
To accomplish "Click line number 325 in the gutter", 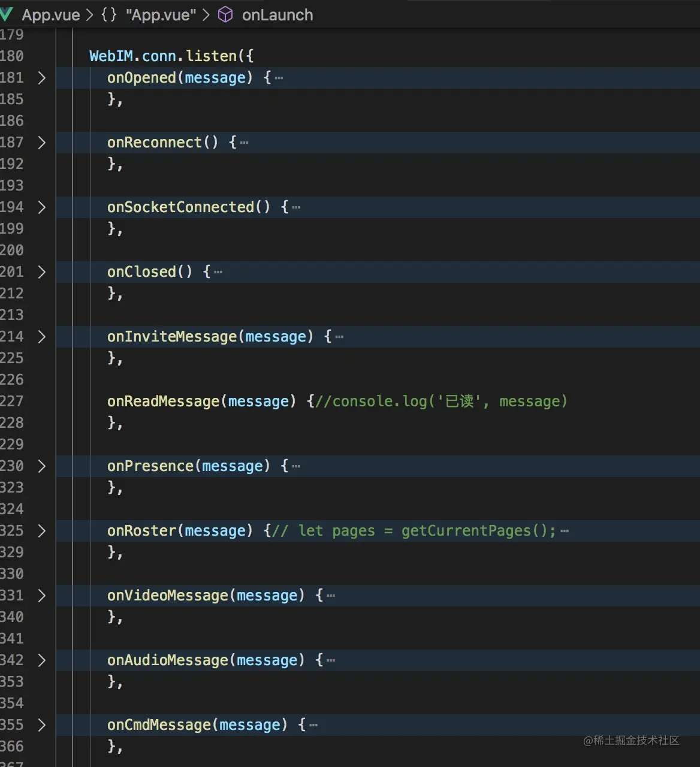I will pos(12,531).
